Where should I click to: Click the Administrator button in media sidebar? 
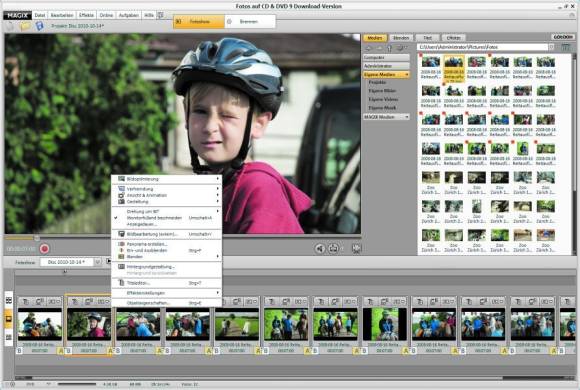(386, 66)
